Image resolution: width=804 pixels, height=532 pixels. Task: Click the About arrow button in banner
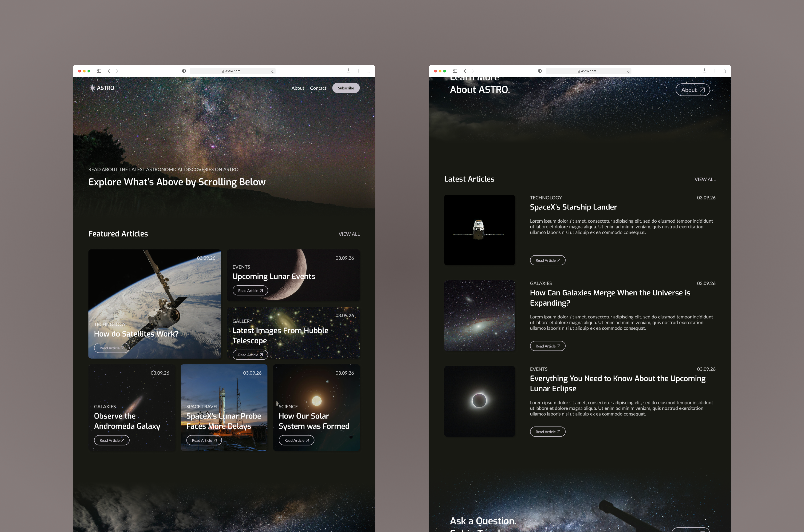[x=692, y=90]
